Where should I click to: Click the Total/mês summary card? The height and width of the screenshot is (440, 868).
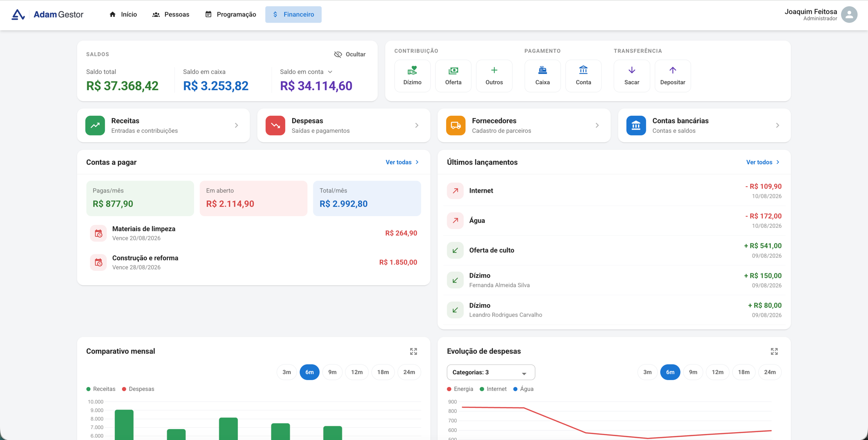367,198
